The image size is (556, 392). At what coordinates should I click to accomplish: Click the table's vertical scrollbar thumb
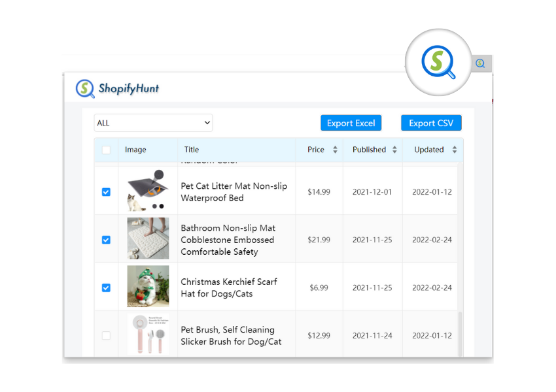460,334
